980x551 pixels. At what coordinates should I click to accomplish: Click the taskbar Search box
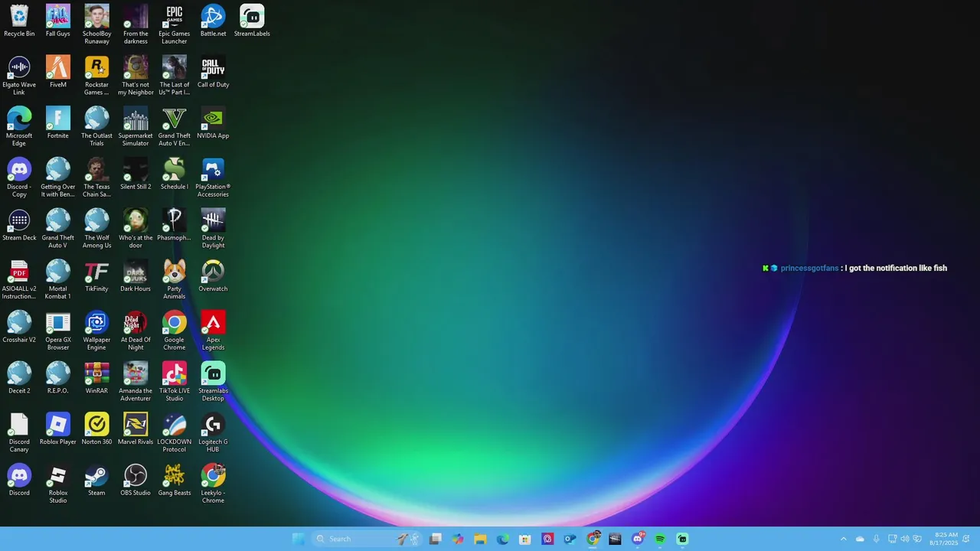(x=367, y=539)
